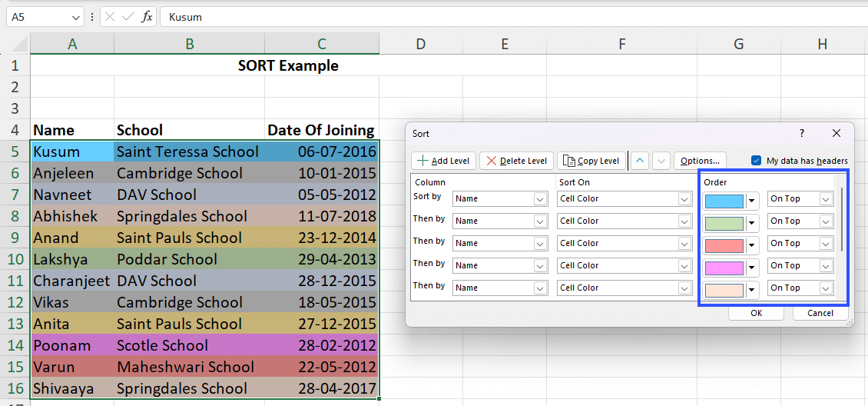Viewport: 868px width, 406px height.
Task: Open first Then by column dropdown
Action: tap(540, 221)
